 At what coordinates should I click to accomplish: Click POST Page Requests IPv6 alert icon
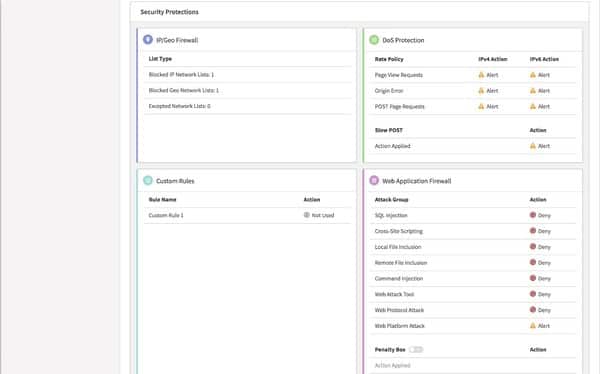click(x=533, y=106)
